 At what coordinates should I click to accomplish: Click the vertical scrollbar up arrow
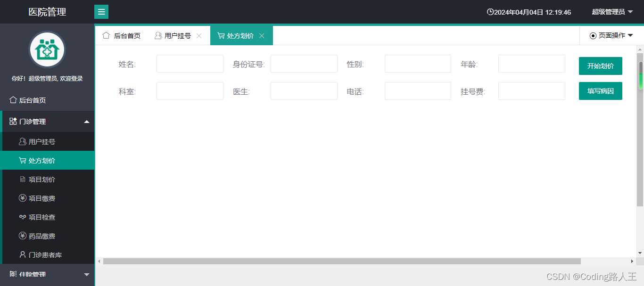(640, 49)
